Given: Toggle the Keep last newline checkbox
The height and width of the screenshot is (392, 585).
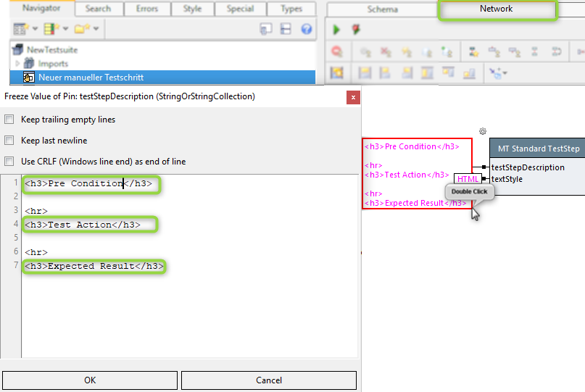Looking at the screenshot, I should point(9,141).
